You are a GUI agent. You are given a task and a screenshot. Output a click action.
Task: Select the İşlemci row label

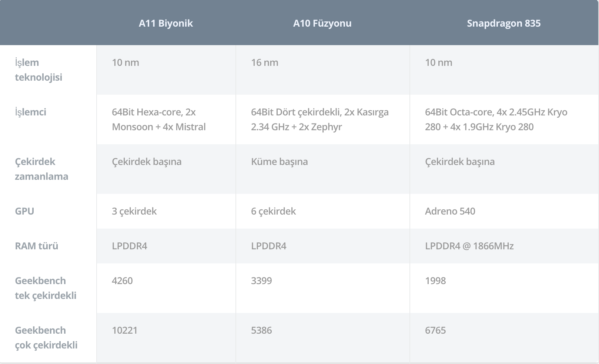point(31,112)
